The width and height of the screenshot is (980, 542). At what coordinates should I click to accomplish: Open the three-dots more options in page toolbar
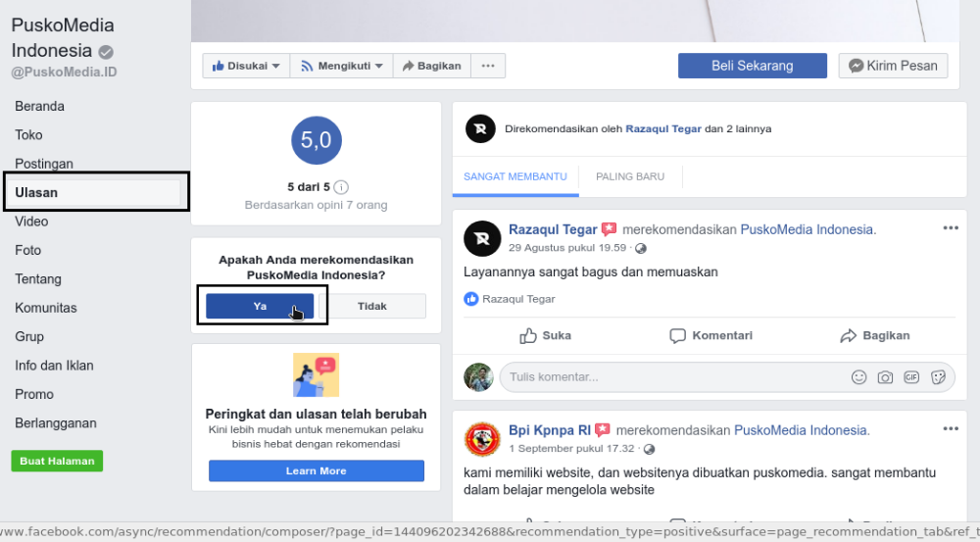pyautogui.click(x=488, y=66)
